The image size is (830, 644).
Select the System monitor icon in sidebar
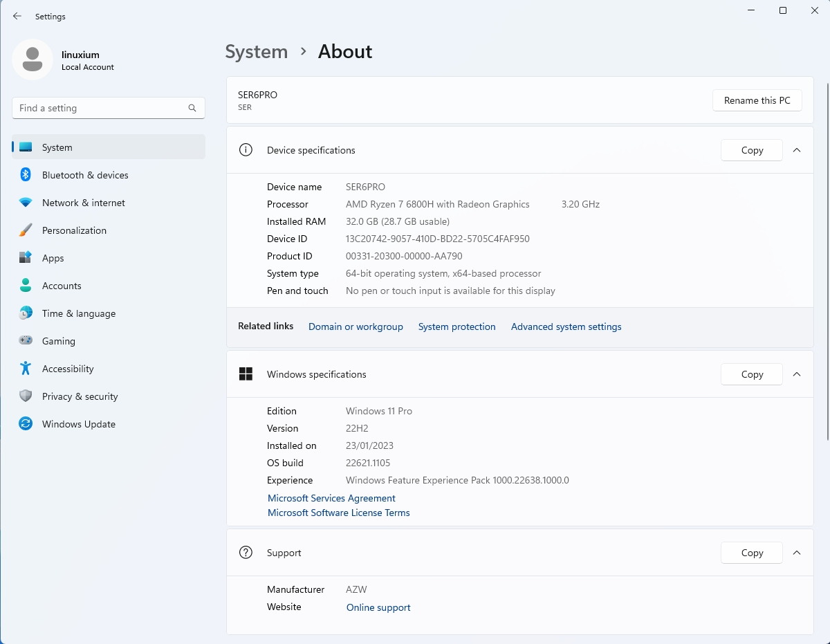(26, 147)
